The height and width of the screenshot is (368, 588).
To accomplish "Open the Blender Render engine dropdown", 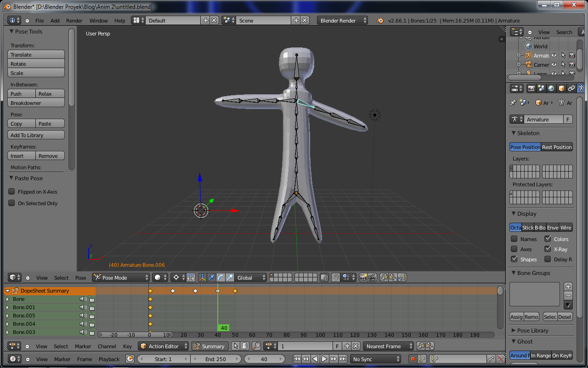I will [x=343, y=20].
